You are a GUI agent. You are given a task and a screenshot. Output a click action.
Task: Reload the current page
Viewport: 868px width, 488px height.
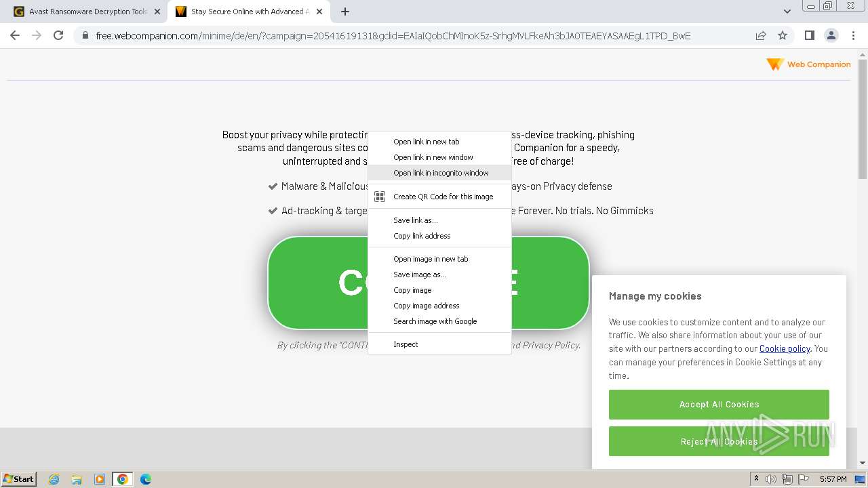click(58, 35)
